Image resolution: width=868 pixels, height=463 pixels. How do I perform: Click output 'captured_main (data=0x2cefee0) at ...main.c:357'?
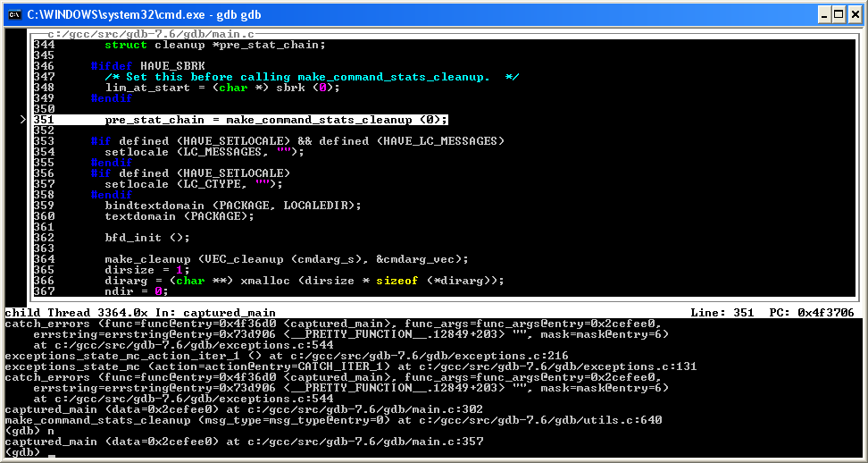244,442
